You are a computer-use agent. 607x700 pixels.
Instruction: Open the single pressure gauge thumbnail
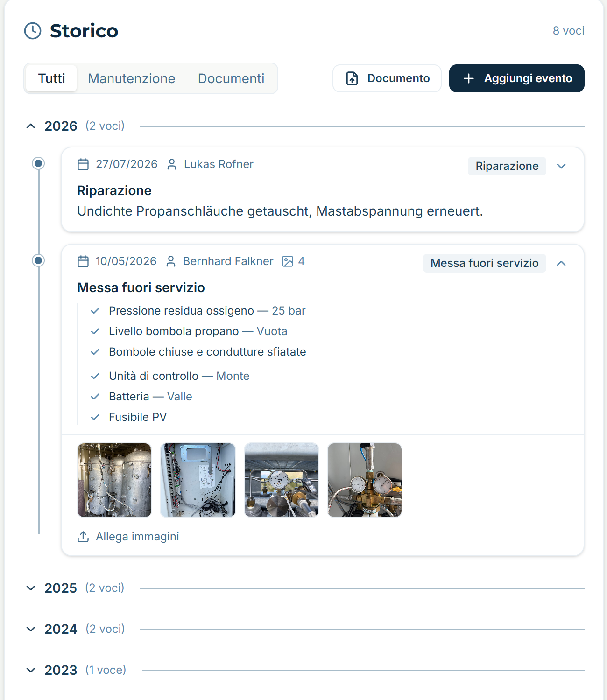(282, 480)
